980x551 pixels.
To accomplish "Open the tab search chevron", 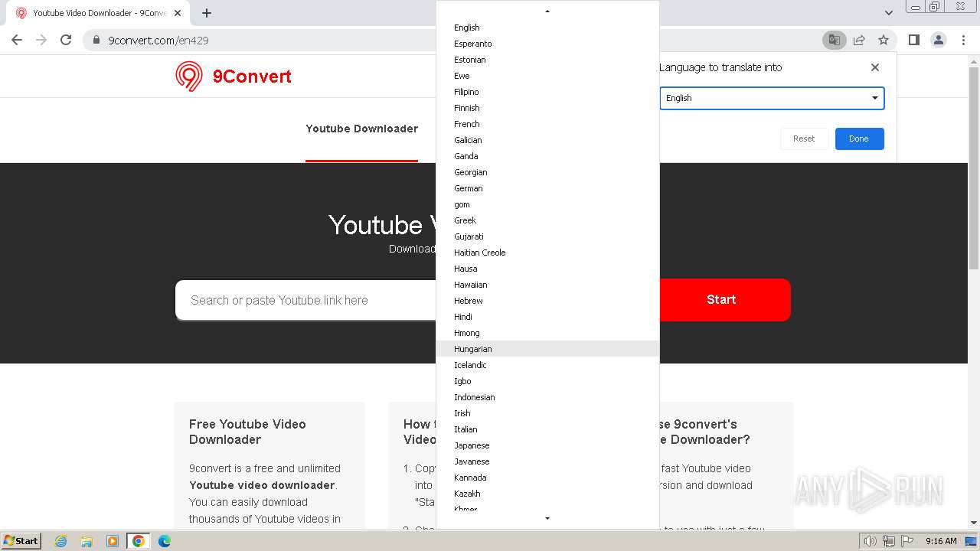I will [888, 13].
